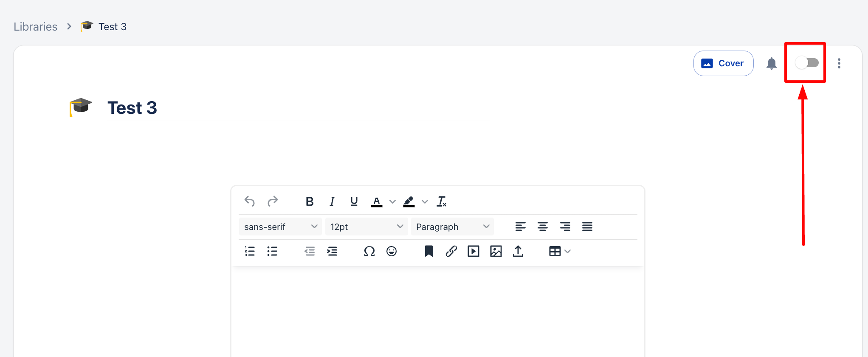Screen dimensions: 868x357
Task: Click the Redo arrow in editor toolbar
Action: (x=273, y=201)
